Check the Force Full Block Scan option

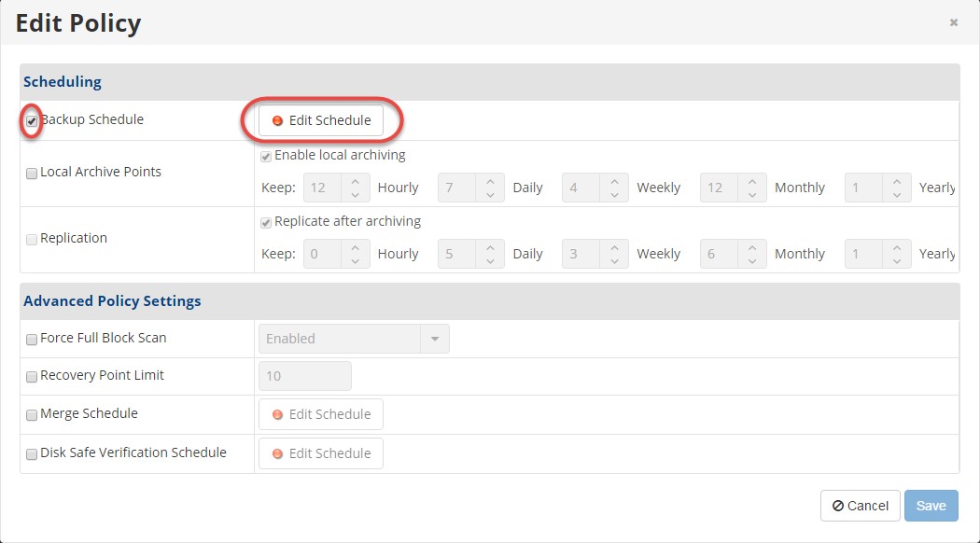click(x=31, y=340)
